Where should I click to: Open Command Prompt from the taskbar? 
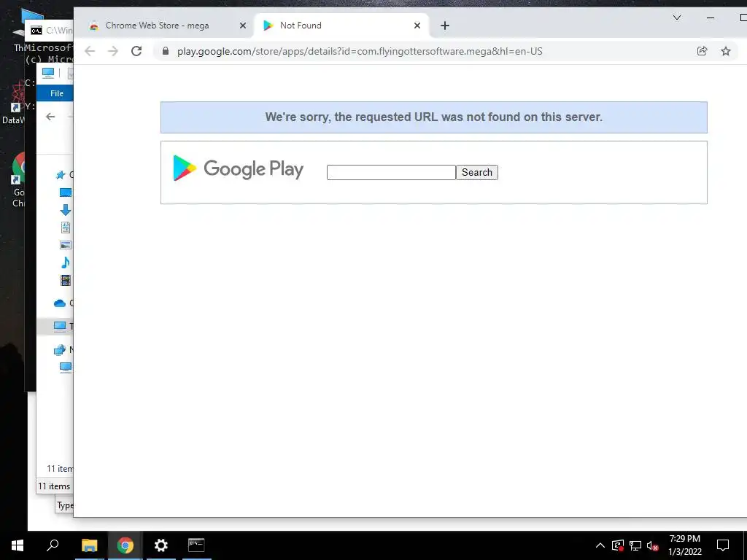[x=196, y=545]
